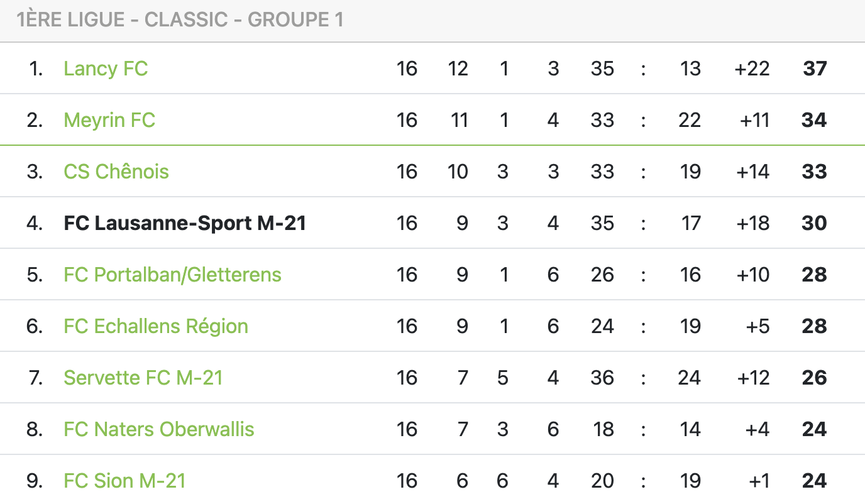865x504 pixels.
Task: Go to the CS Chênois team page
Action: pos(116,172)
